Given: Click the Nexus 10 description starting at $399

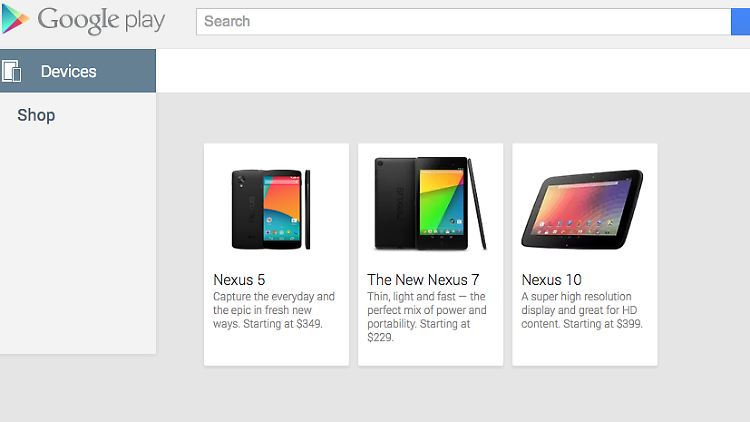Looking at the screenshot, I should pyautogui.click(x=582, y=310).
